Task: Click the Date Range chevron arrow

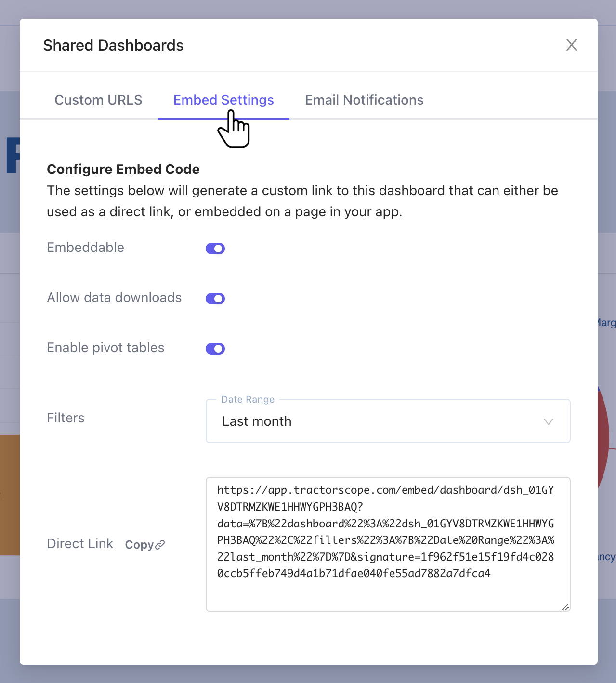Action: point(548,422)
